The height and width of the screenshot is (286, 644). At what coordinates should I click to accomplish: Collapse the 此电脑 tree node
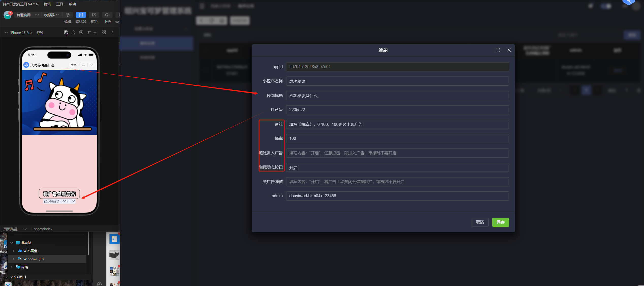[11, 243]
